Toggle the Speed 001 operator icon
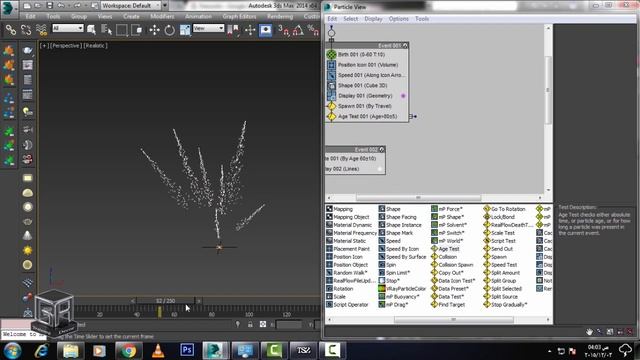Image resolution: width=640 pixels, height=360 pixels. pos(331,75)
